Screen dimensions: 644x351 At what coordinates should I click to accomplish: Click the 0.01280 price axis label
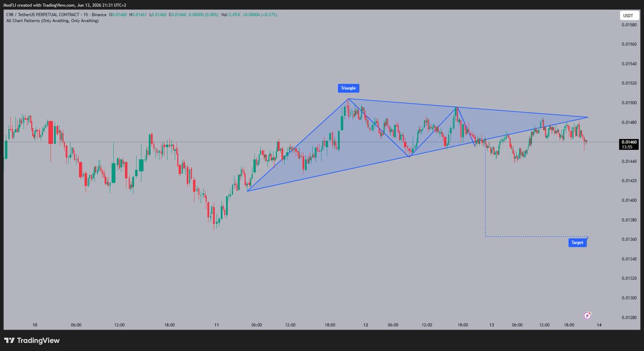pos(630,318)
